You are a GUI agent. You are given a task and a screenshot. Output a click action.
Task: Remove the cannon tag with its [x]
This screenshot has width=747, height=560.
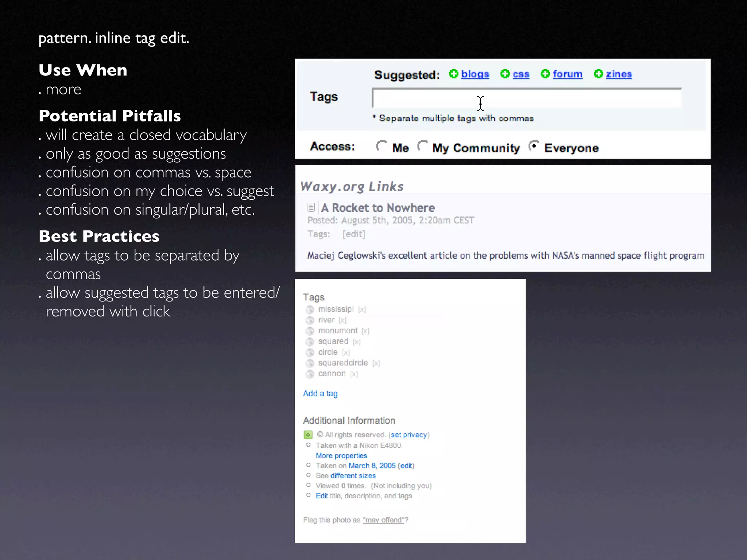pyautogui.click(x=354, y=374)
